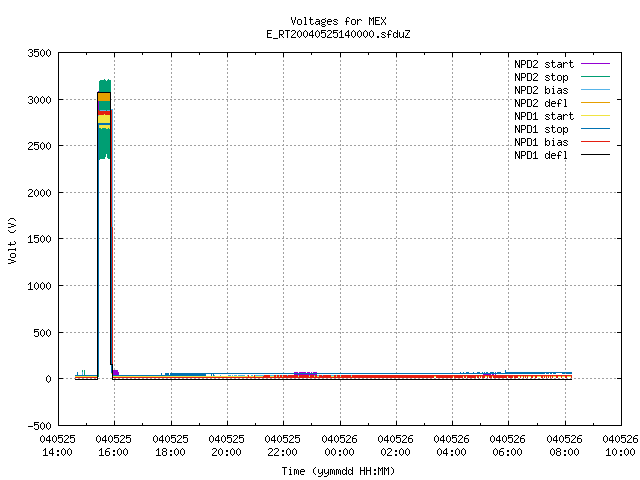
Task: Click the 040525 22:00 time tick label
Action: coord(282,446)
